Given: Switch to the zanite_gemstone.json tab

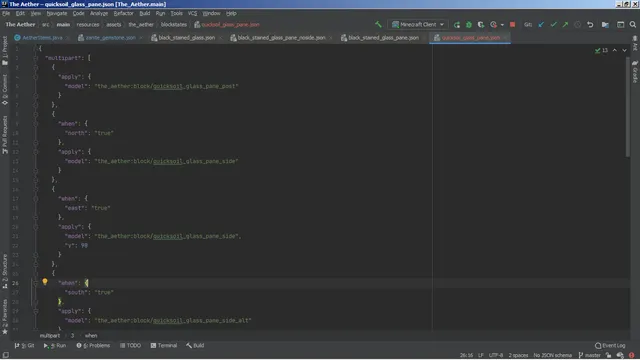Looking at the screenshot, I should 110,38.
